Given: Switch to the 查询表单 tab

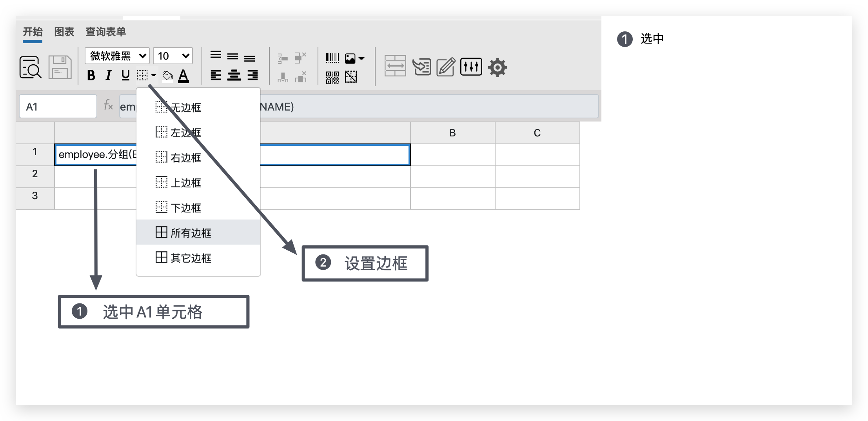Looking at the screenshot, I should coord(105,32).
